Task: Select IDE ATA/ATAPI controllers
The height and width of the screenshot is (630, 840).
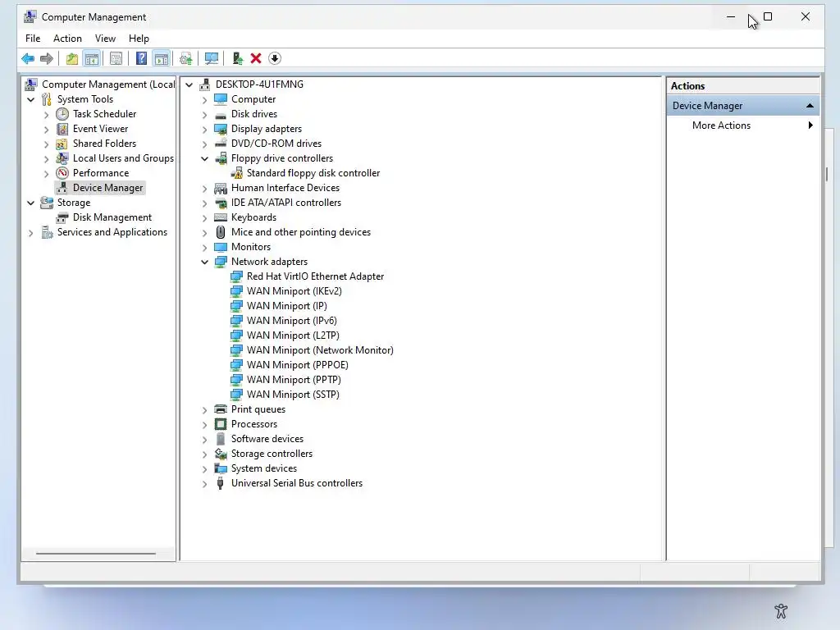Action: point(286,203)
